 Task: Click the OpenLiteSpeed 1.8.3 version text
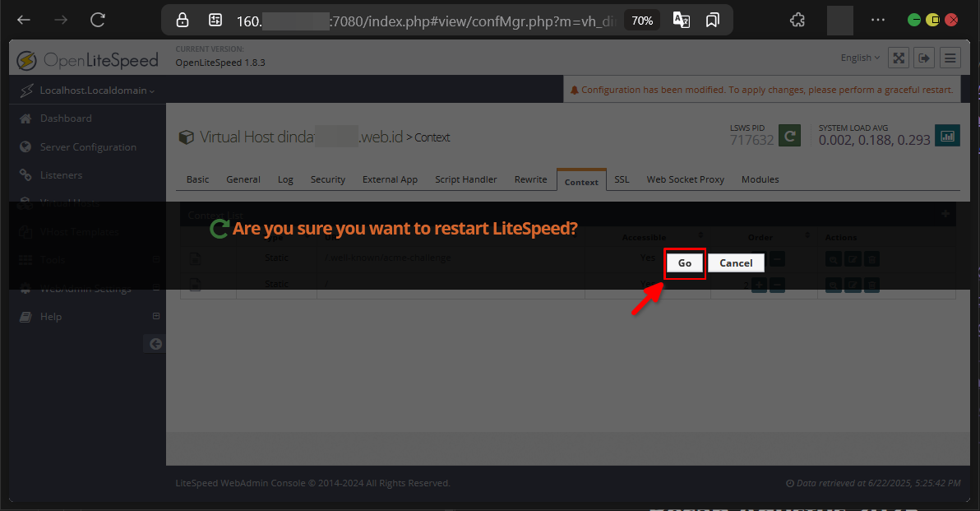coord(220,63)
